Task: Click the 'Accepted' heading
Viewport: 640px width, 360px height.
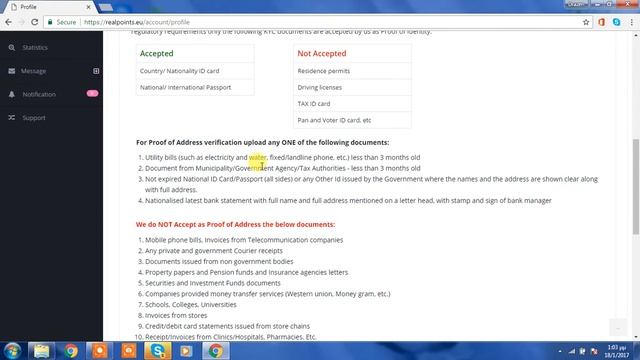Action: click(x=156, y=53)
